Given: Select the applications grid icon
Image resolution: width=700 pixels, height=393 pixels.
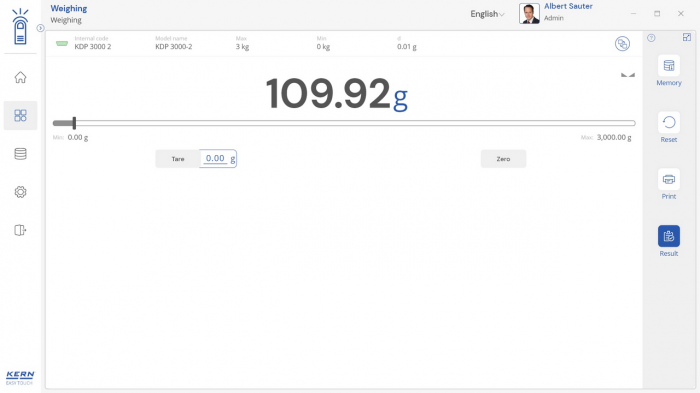Looking at the screenshot, I should tap(20, 116).
